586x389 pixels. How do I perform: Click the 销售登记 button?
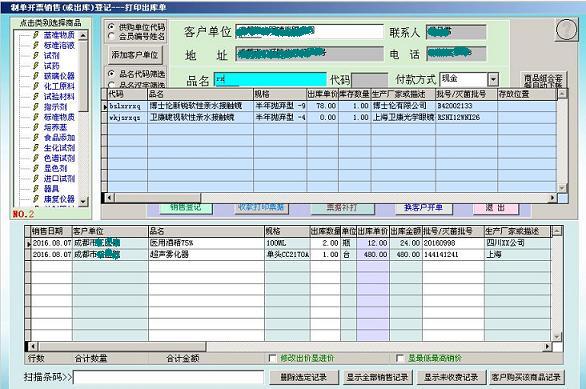[186, 208]
